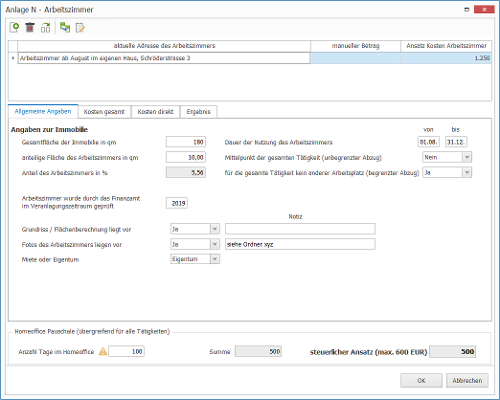Click the address cell 'Arbeitszimmer ab August im eigenen Haus'
500x400 pixels.
pyautogui.click(x=164, y=58)
